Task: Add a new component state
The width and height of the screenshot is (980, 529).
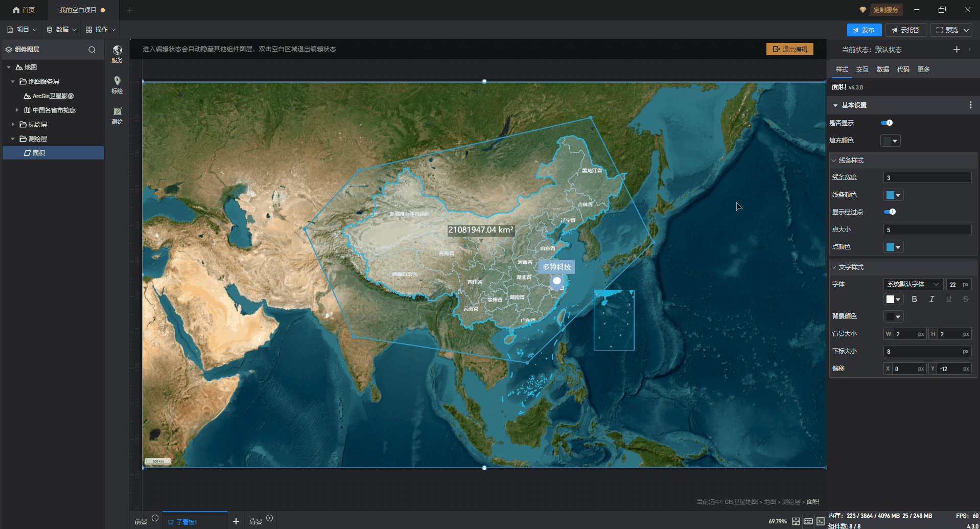Action: (956, 50)
